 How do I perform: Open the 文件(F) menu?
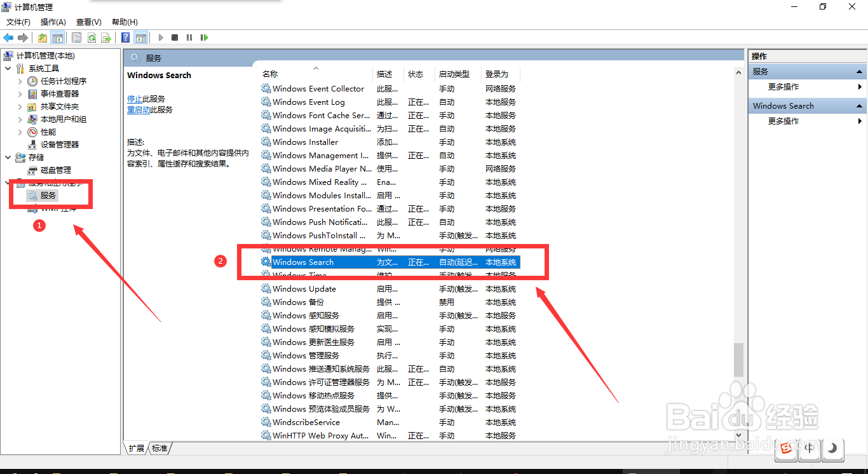coord(18,22)
